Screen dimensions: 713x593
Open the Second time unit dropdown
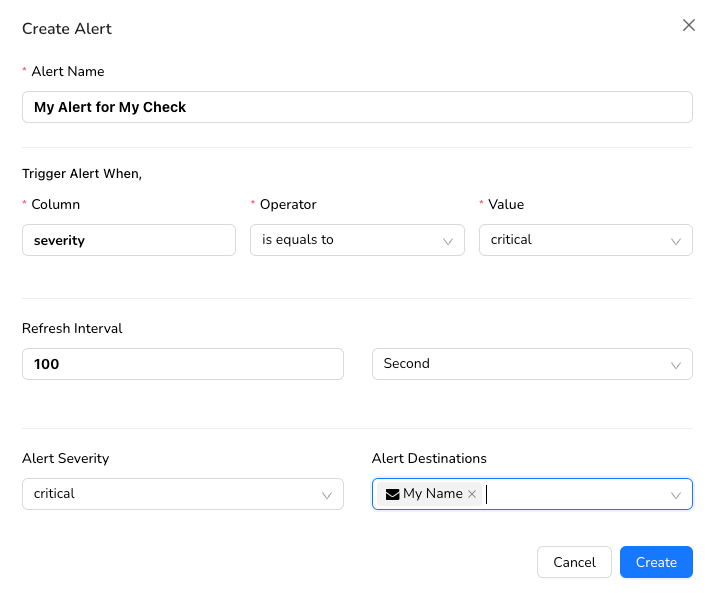pos(520,364)
